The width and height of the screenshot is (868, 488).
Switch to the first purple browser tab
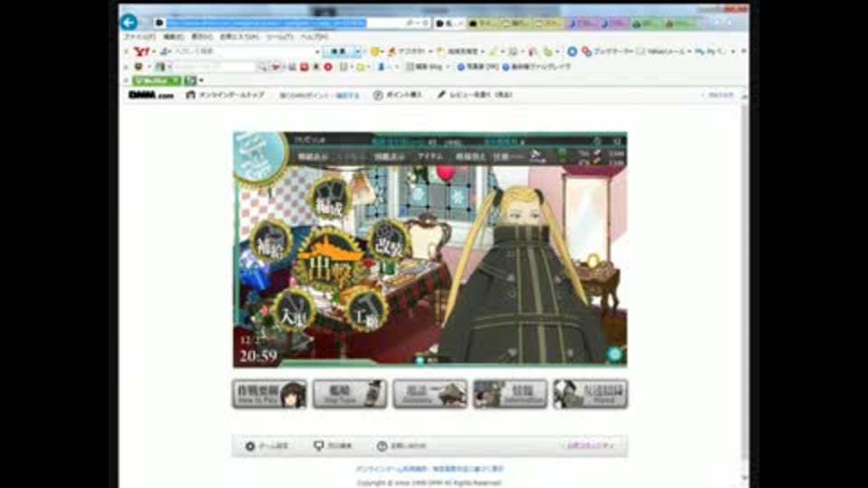tap(581, 23)
